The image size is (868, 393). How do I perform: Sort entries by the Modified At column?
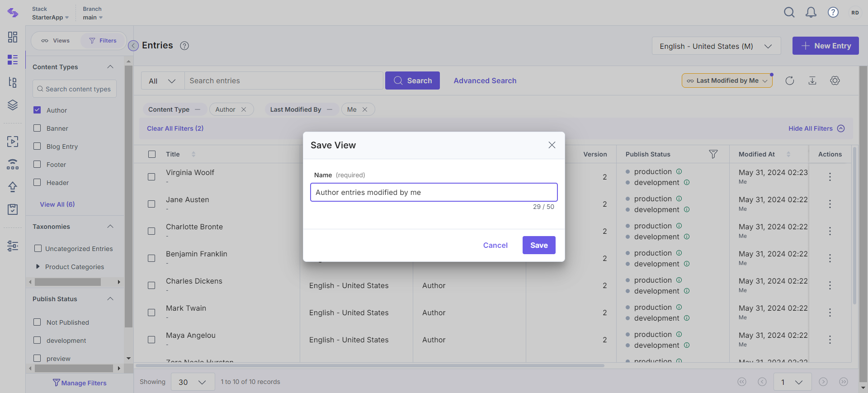coord(788,154)
